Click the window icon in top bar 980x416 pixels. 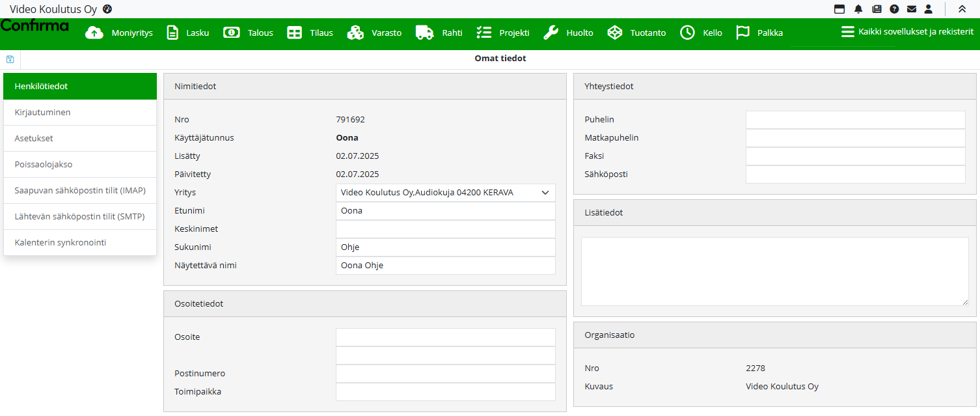click(x=839, y=9)
